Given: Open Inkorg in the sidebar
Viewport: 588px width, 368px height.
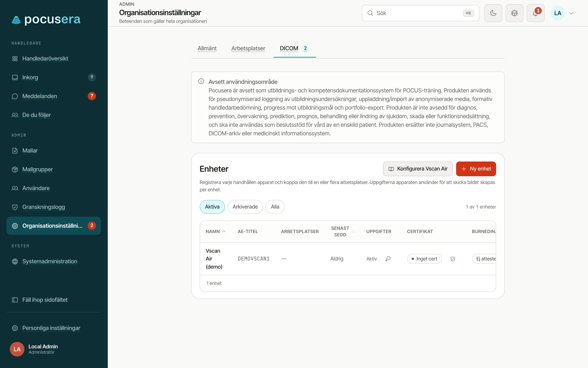Looking at the screenshot, I should pyautogui.click(x=54, y=77).
